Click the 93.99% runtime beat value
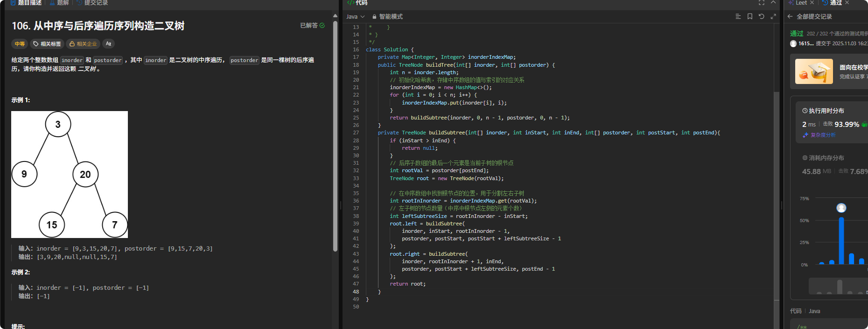This screenshot has width=868, height=329. pos(847,124)
